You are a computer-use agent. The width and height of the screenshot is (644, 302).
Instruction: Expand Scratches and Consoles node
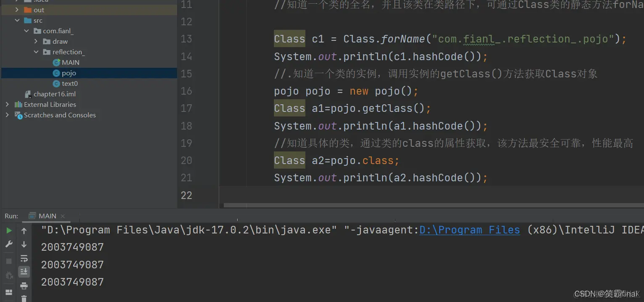coord(7,115)
